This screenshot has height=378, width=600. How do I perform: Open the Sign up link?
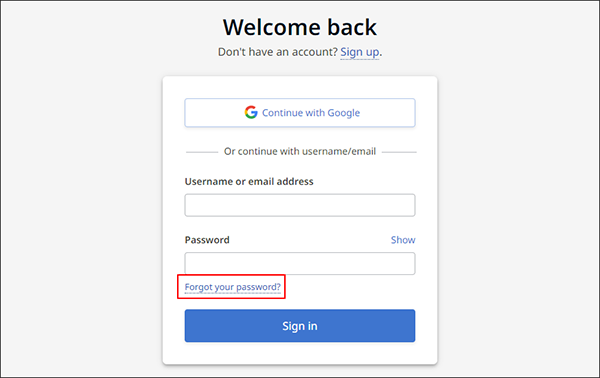[x=360, y=52]
